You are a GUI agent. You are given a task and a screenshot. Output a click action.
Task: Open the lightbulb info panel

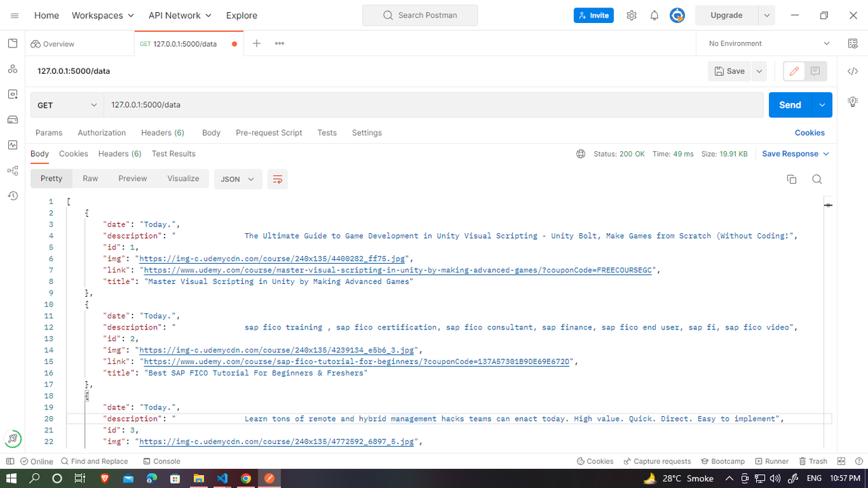point(853,102)
